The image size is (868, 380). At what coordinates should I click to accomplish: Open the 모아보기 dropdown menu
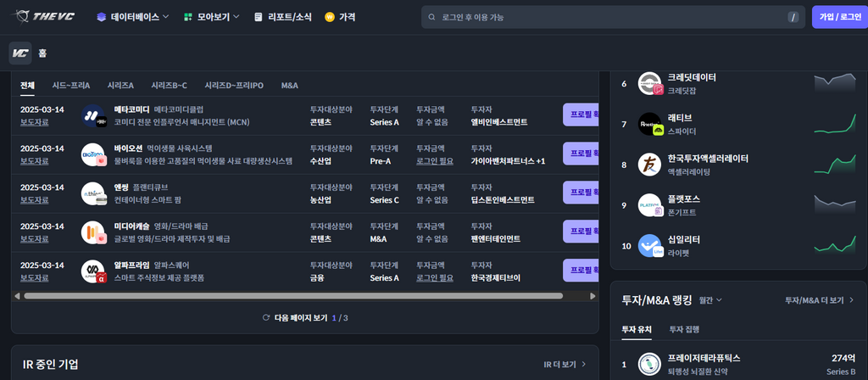click(x=211, y=17)
